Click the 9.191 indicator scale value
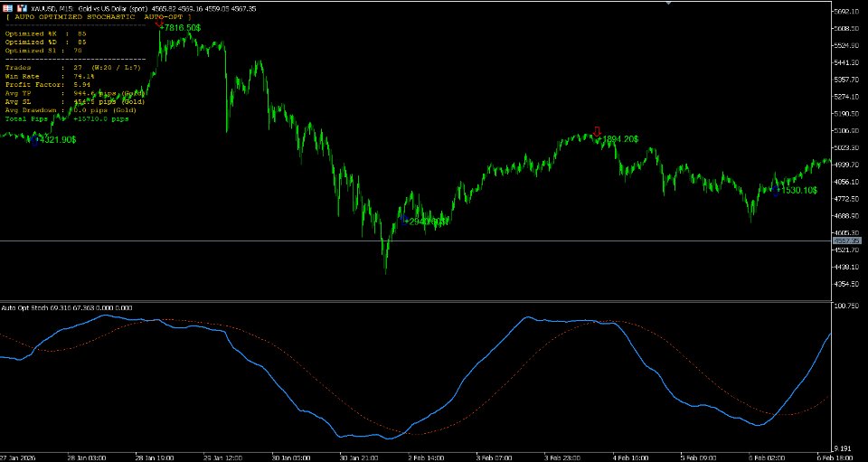The height and width of the screenshot is (462, 868). (844, 448)
